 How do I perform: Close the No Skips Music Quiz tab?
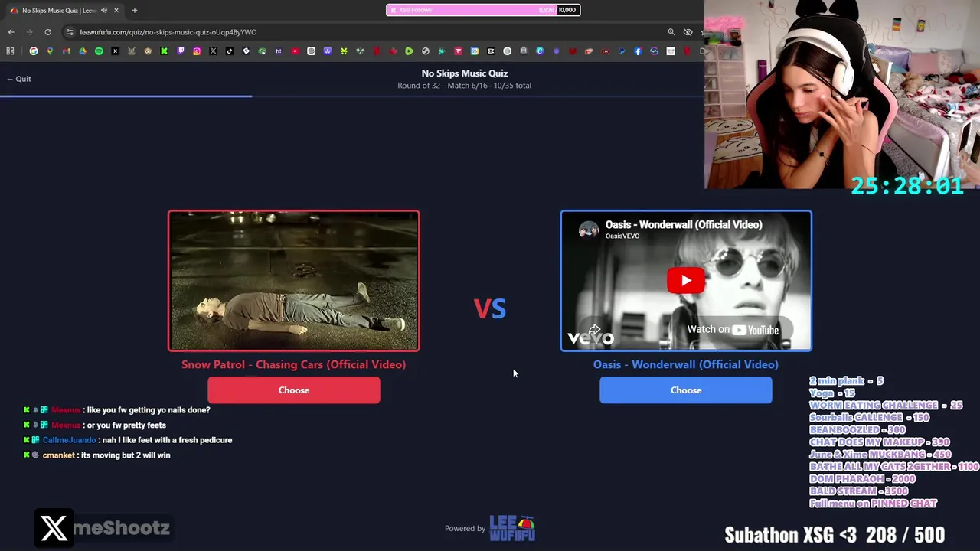116,10
